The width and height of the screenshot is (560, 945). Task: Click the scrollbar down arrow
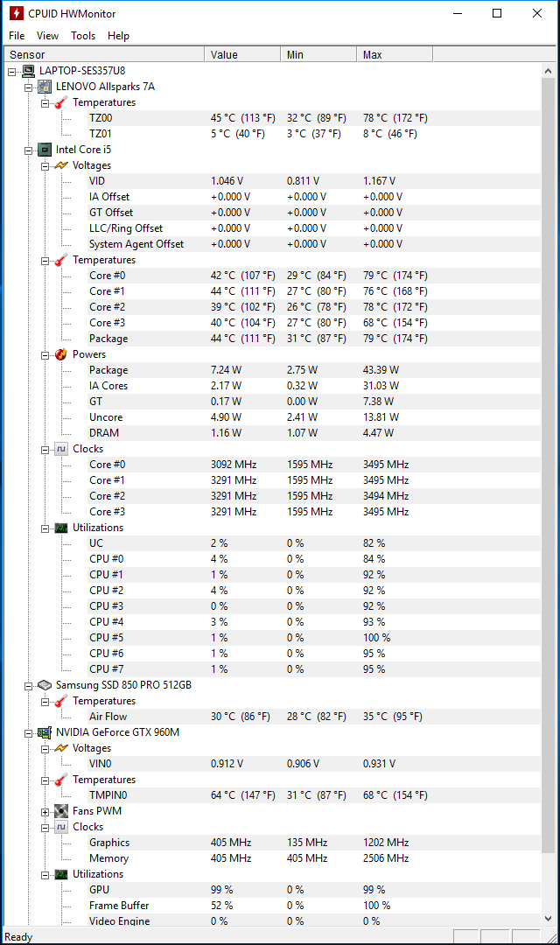[548, 919]
